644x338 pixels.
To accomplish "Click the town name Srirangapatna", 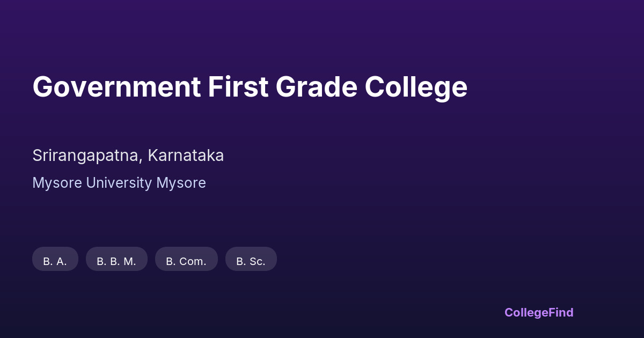I will pyautogui.click(x=87, y=156).
